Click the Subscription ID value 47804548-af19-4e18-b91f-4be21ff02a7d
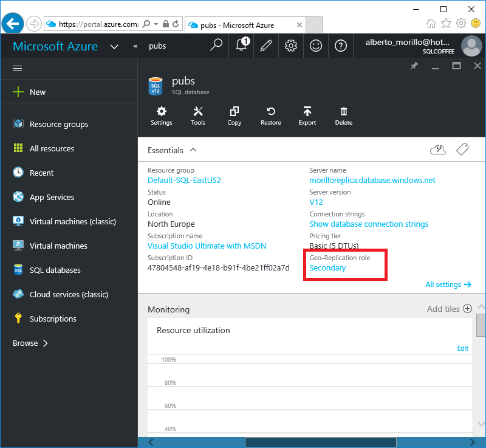This screenshot has height=448, width=486. pyautogui.click(x=219, y=268)
